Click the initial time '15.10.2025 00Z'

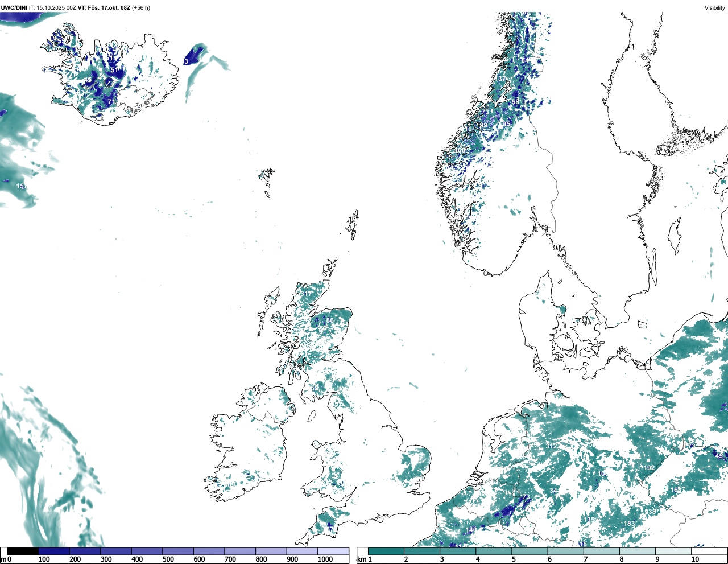coord(56,8)
